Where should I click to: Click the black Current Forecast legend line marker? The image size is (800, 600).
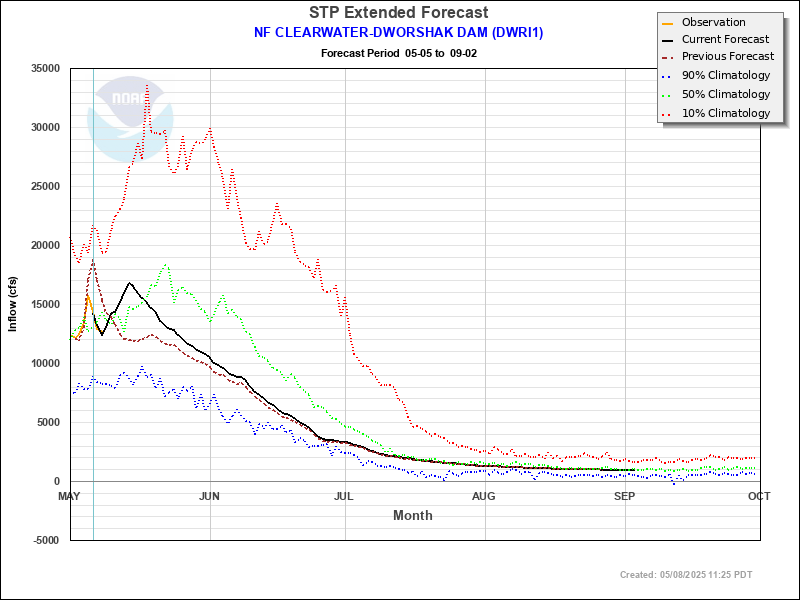[x=669, y=40]
